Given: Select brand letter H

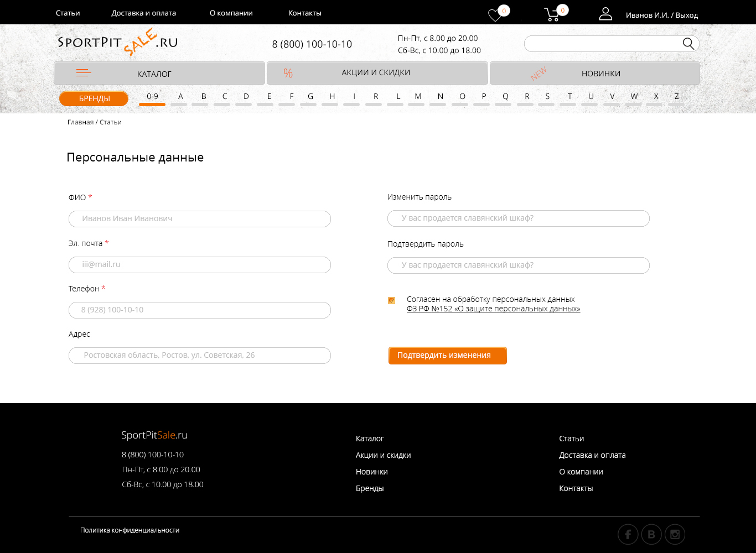Looking at the screenshot, I should (332, 98).
